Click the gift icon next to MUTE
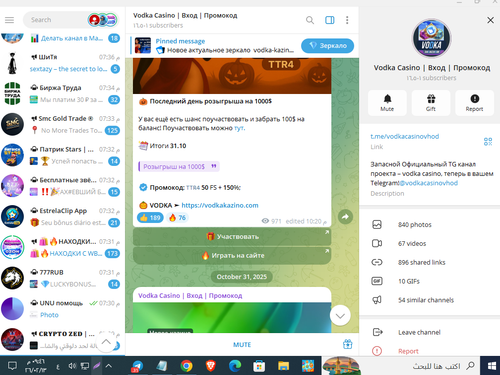 (348, 344)
